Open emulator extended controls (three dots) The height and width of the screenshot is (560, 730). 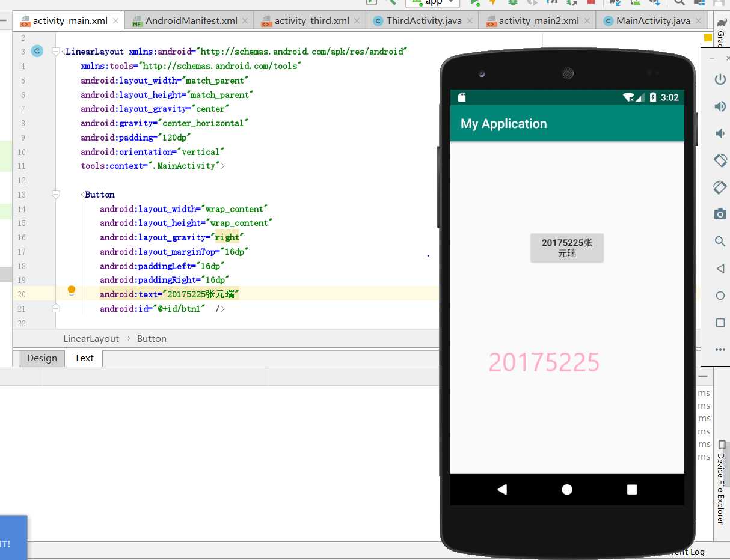(720, 350)
